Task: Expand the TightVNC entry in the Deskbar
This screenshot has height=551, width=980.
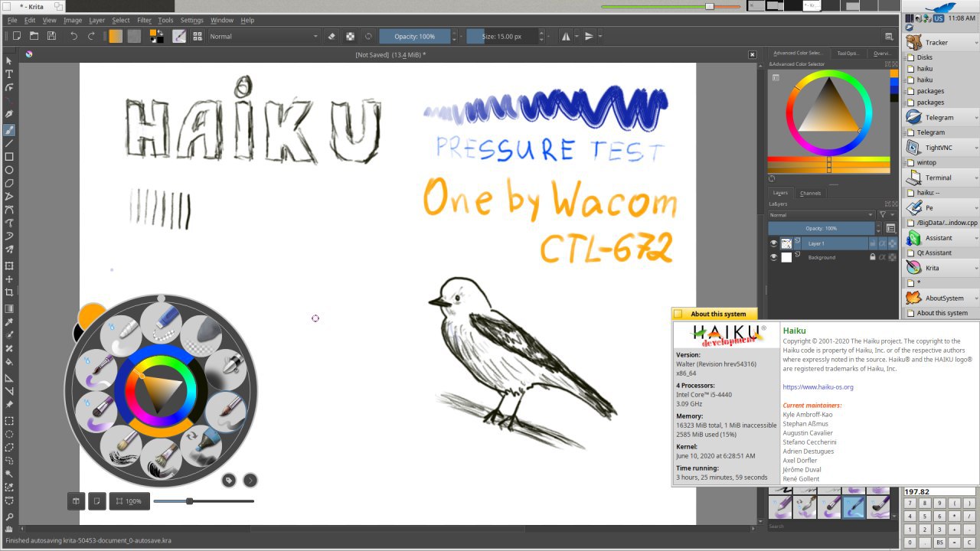Action: [976, 148]
